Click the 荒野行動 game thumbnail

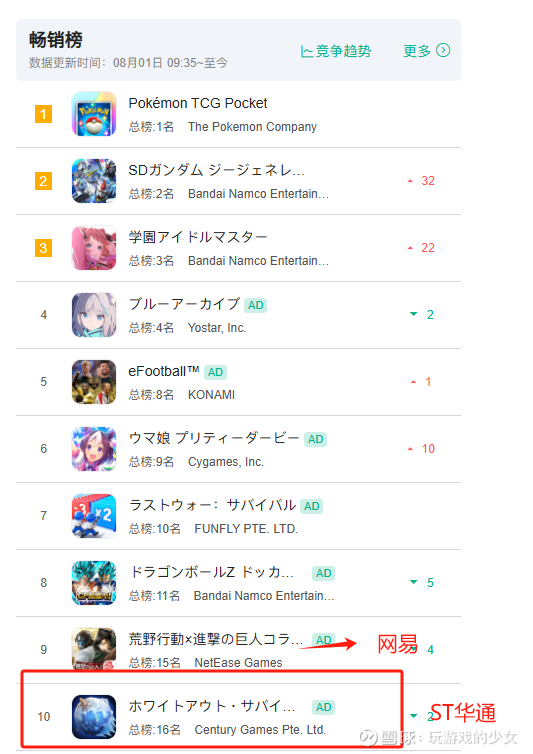(x=94, y=649)
